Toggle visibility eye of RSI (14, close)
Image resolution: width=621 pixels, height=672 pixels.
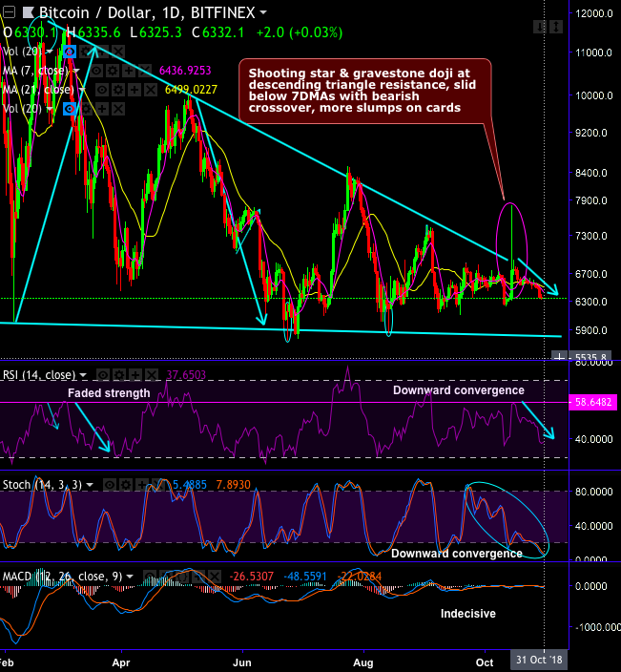point(103,375)
